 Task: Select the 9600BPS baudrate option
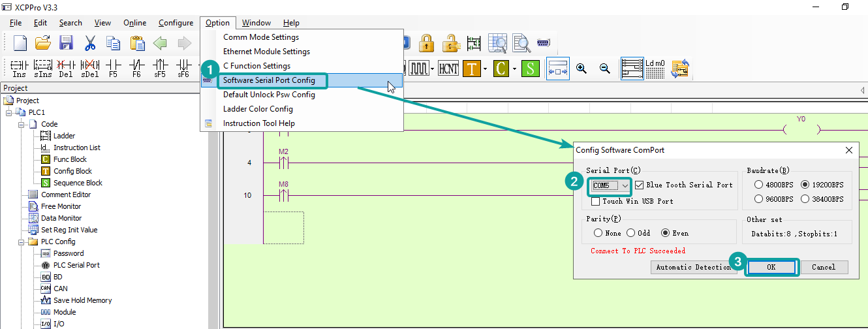point(759,199)
